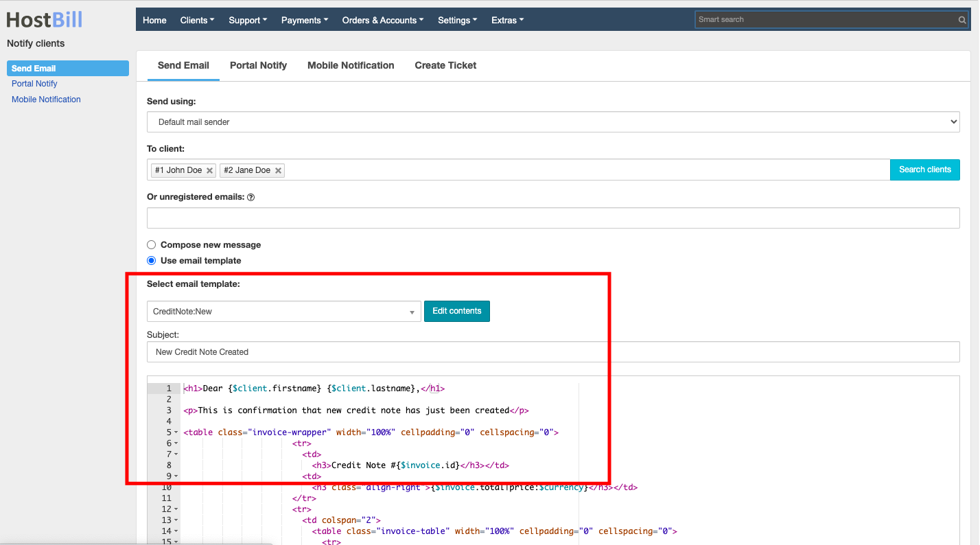
Task: Open the Settings menu
Action: coord(457,20)
